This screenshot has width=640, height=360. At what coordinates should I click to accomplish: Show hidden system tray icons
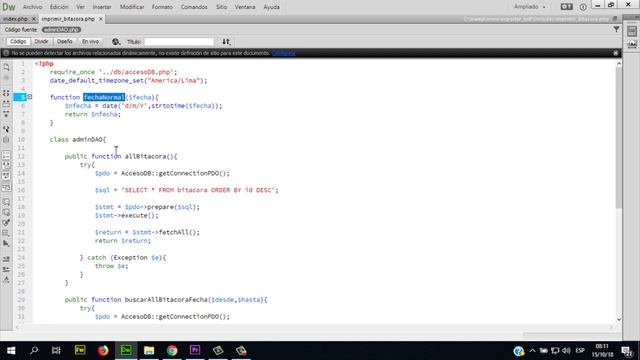click(x=532, y=351)
